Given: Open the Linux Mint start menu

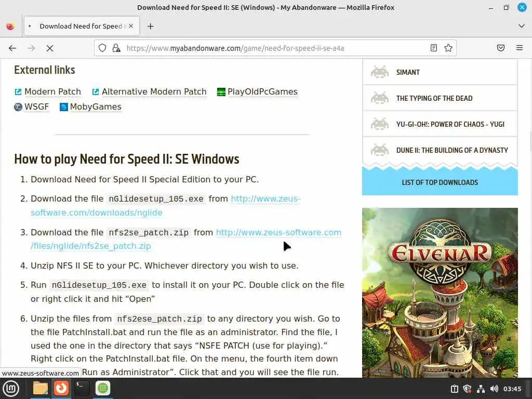Looking at the screenshot, I should (x=11, y=389).
